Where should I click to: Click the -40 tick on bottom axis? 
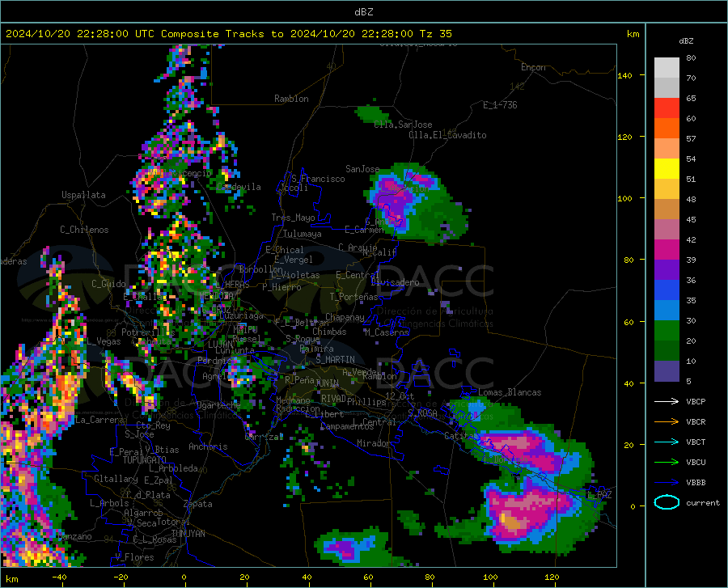coord(59,577)
